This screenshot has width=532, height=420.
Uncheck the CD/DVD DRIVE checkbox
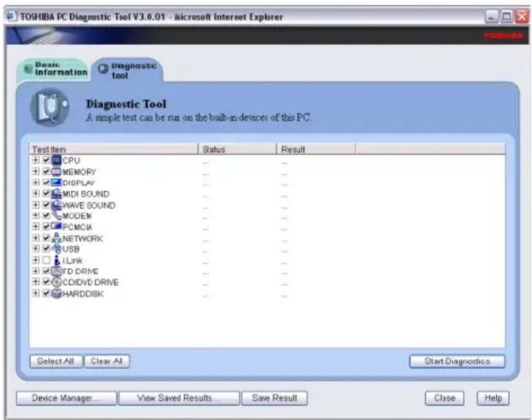click(x=47, y=282)
